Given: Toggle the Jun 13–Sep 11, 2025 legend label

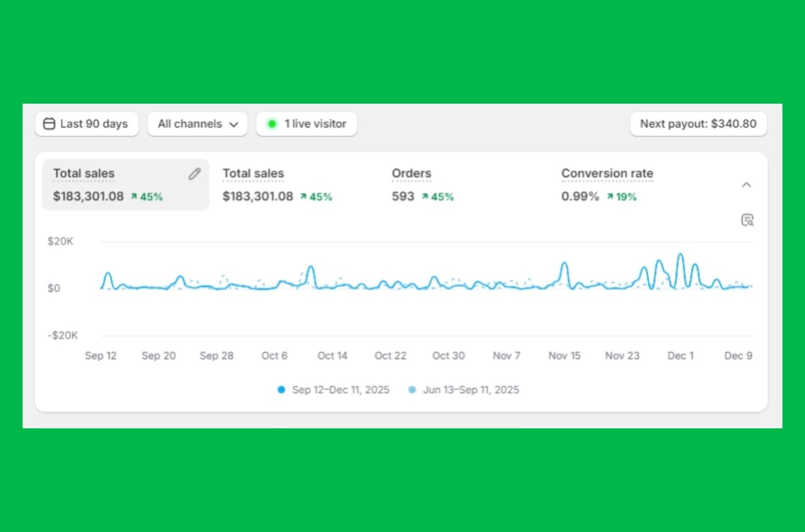Looking at the screenshot, I should 471,390.
